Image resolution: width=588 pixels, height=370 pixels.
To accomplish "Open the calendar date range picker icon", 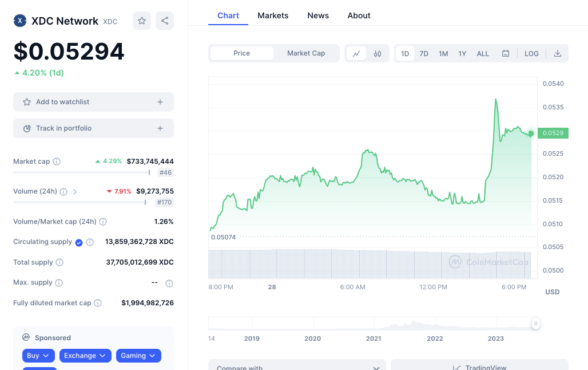I will tap(506, 53).
